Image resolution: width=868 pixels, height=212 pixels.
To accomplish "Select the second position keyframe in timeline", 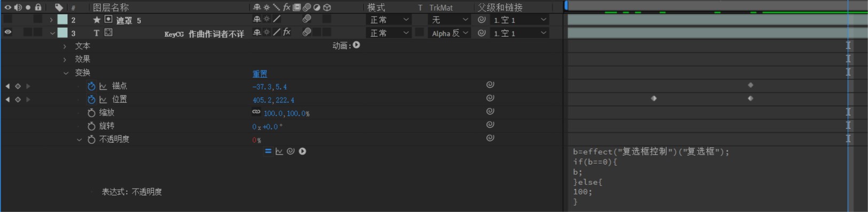I will pyautogui.click(x=751, y=99).
